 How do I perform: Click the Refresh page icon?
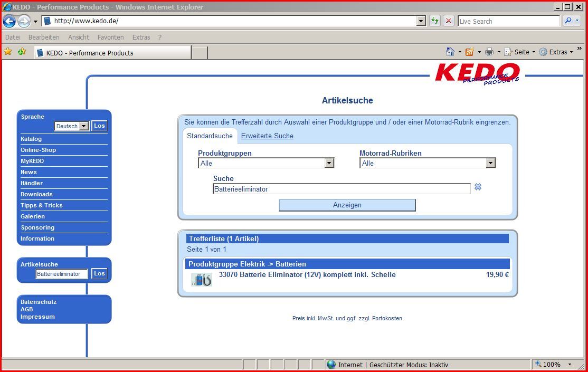[x=434, y=21]
